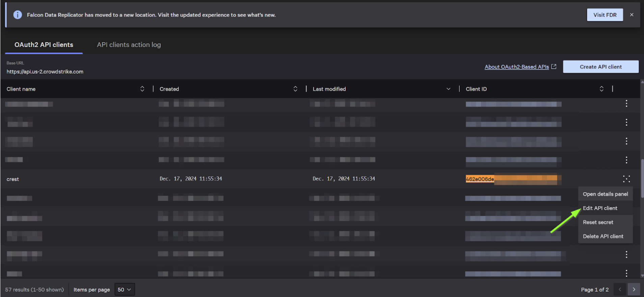Sort by Client ID column arrows
Image resolution: width=644 pixels, height=297 pixels.
point(601,89)
